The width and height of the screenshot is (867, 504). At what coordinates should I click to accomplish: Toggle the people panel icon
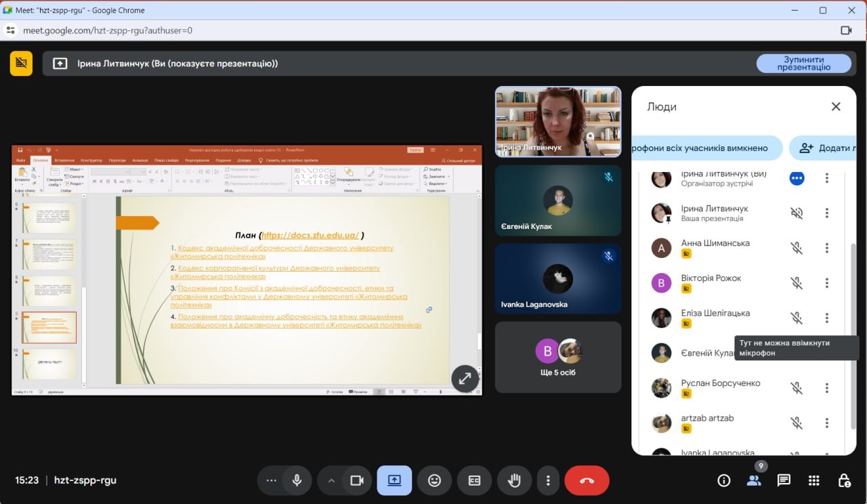(x=753, y=480)
